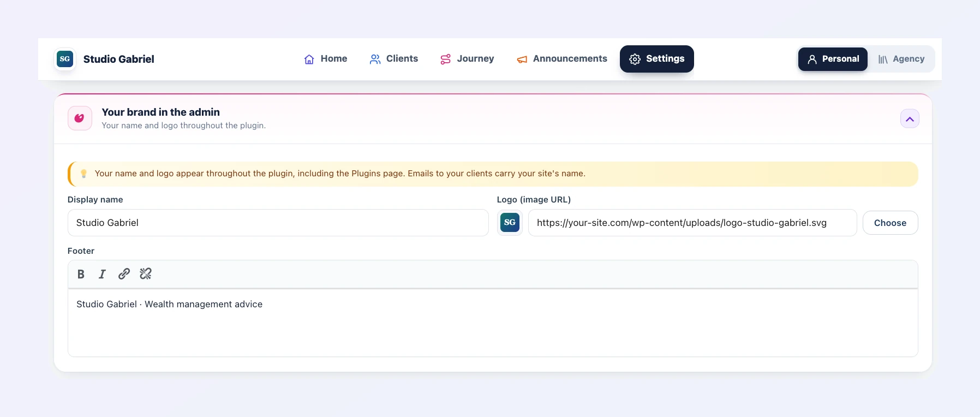This screenshot has width=980, height=417.
Task: Switch to the Journey tab
Action: 467,59
